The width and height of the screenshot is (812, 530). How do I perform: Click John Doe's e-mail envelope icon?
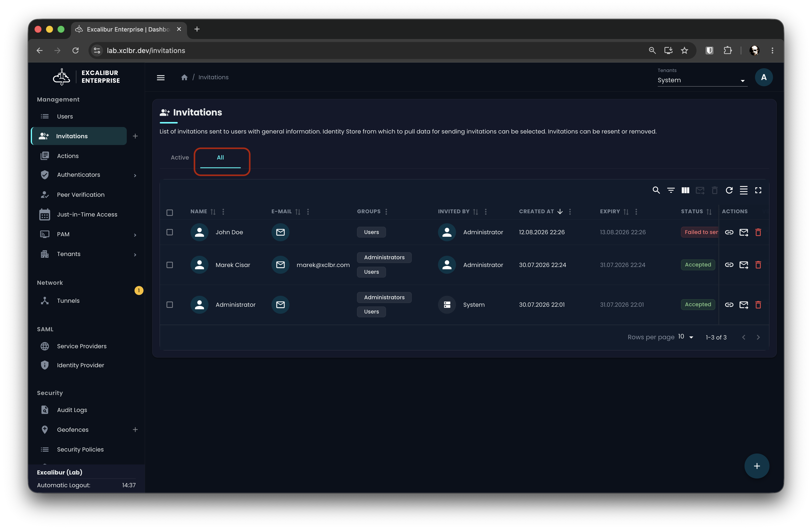pyautogui.click(x=280, y=232)
